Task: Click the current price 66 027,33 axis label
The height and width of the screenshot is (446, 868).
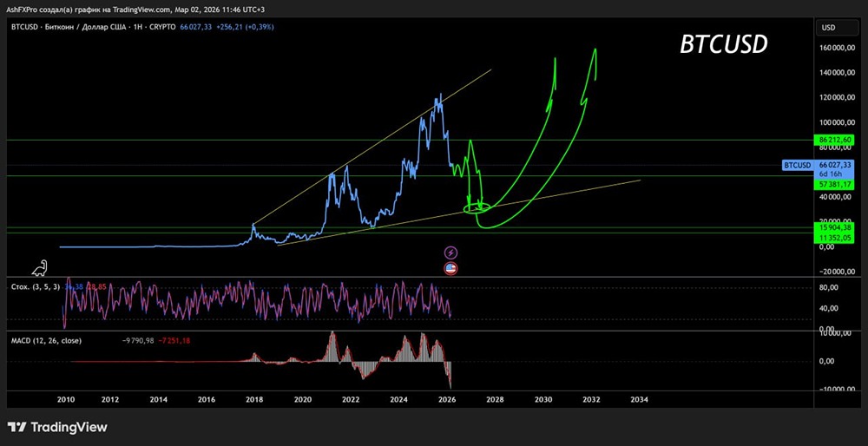Action: (x=835, y=165)
